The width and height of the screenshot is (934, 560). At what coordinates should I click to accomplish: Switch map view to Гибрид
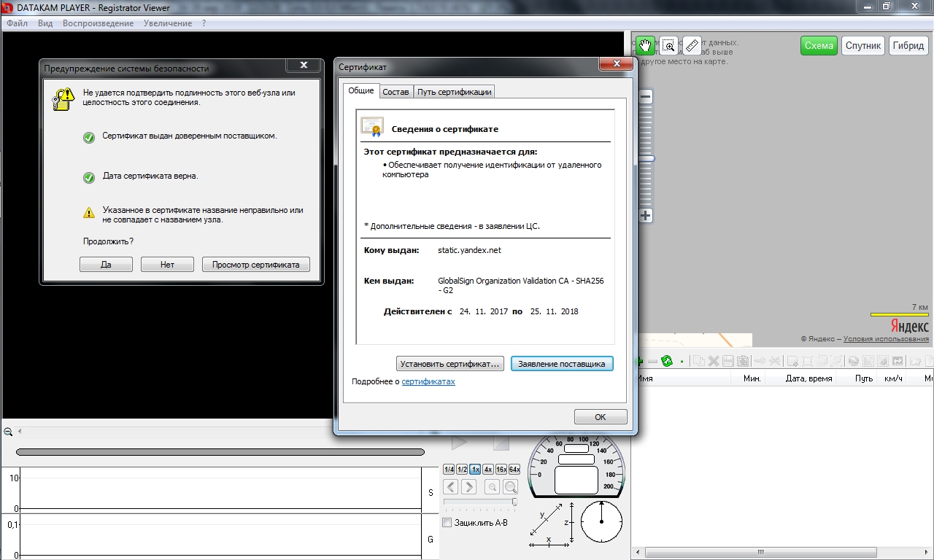908,45
